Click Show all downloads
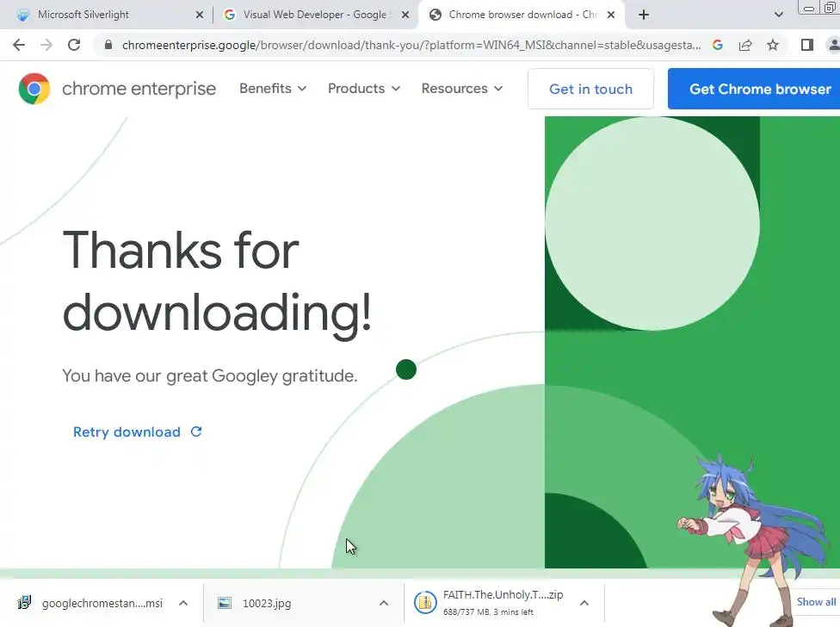This screenshot has height=627, width=840. [816, 602]
